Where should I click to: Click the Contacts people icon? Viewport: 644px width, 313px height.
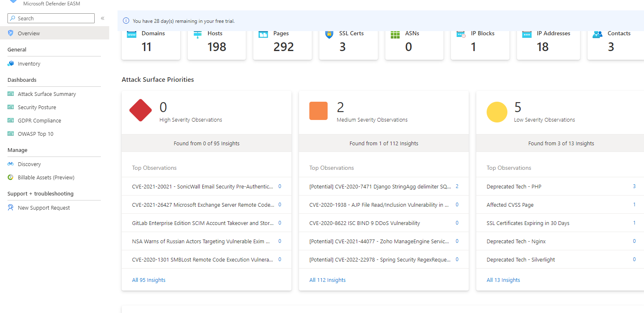[x=597, y=34]
